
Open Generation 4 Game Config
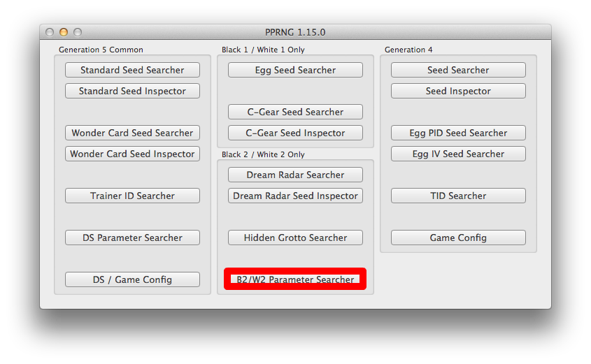[458, 238]
